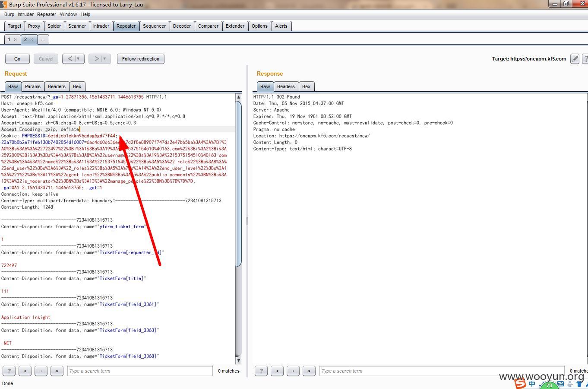
Task: Switch to the Extender tab
Action: point(235,26)
